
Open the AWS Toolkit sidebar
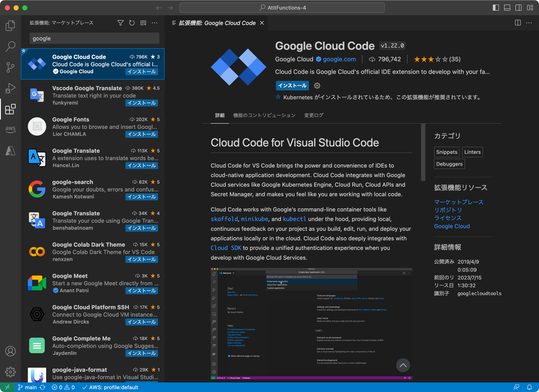point(10,129)
